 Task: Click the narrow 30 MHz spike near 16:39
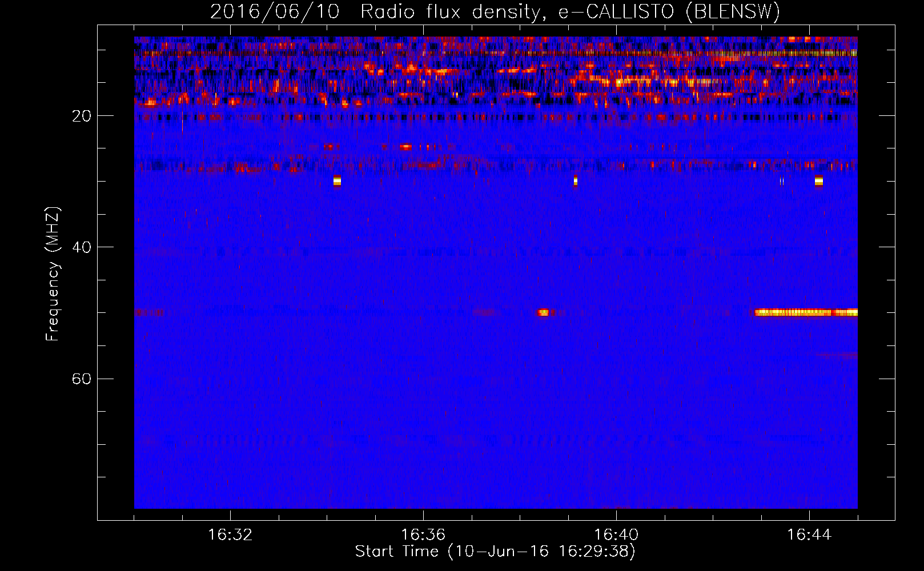pos(576,181)
